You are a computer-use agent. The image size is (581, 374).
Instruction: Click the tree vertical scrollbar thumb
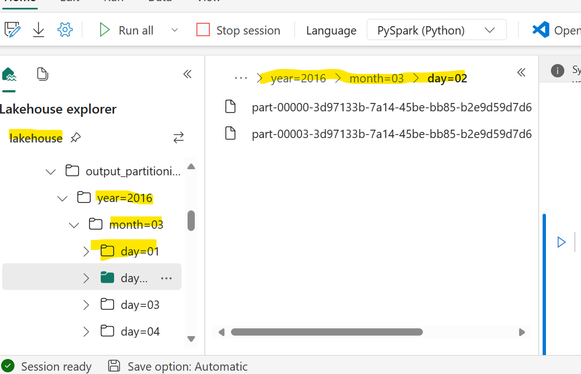point(191,221)
